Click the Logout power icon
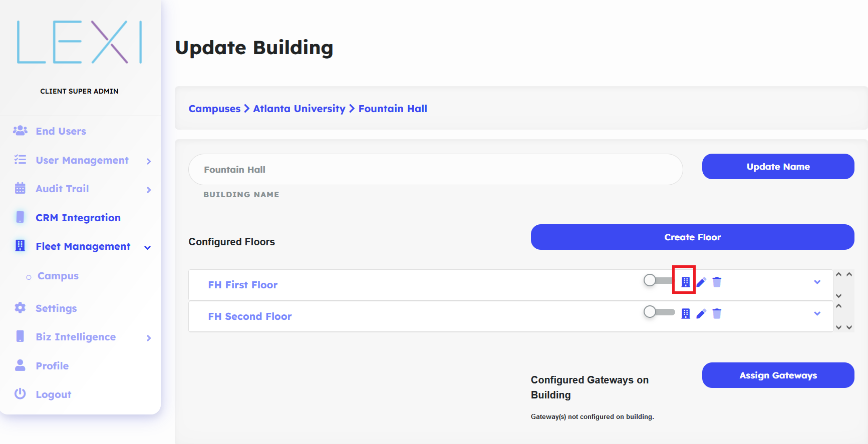This screenshot has height=444, width=868. (x=20, y=394)
